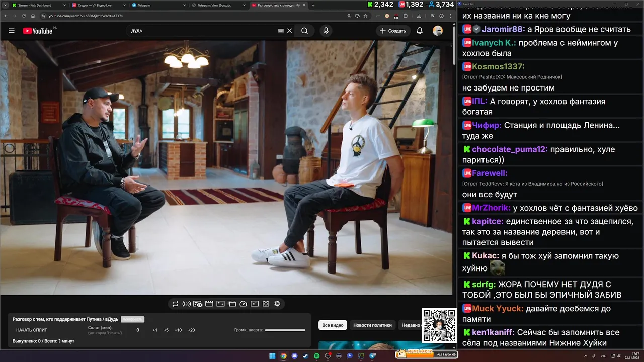Open the YouTube account avatar menu
644x362 pixels.
pyautogui.click(x=438, y=31)
